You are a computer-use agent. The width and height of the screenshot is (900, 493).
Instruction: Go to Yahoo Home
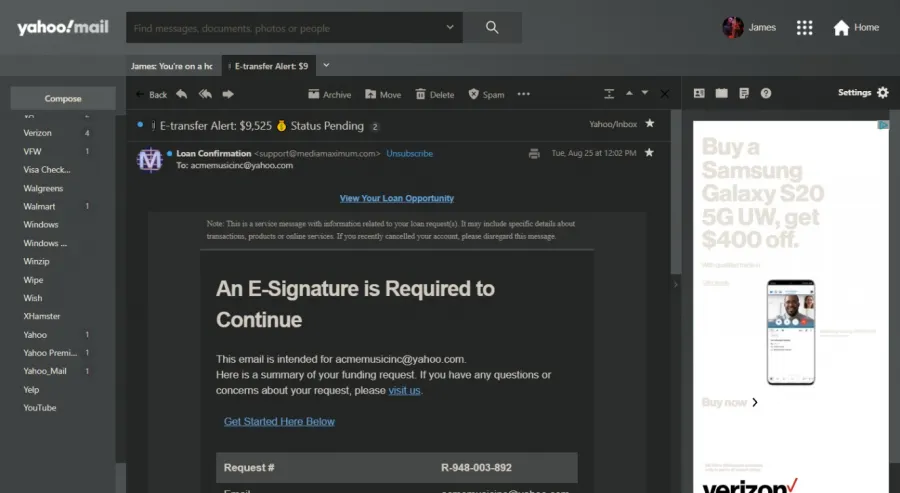click(856, 28)
